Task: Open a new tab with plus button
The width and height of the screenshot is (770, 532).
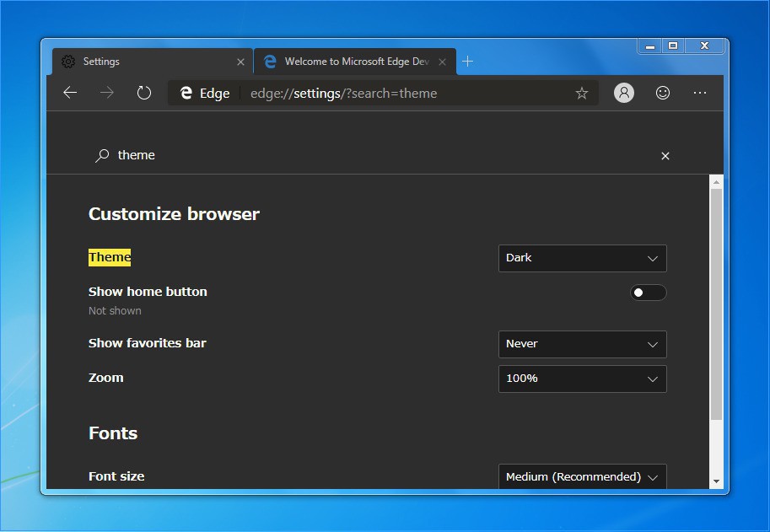Action: [468, 62]
